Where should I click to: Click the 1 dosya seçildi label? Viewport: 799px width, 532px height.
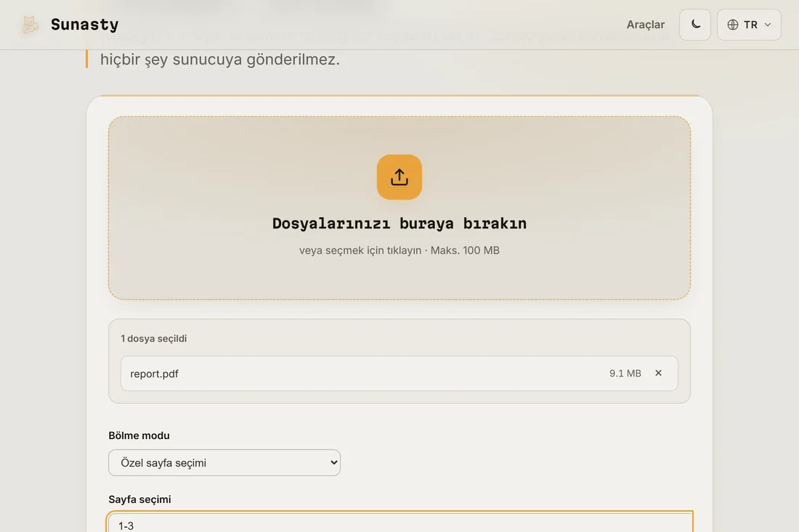[154, 338]
